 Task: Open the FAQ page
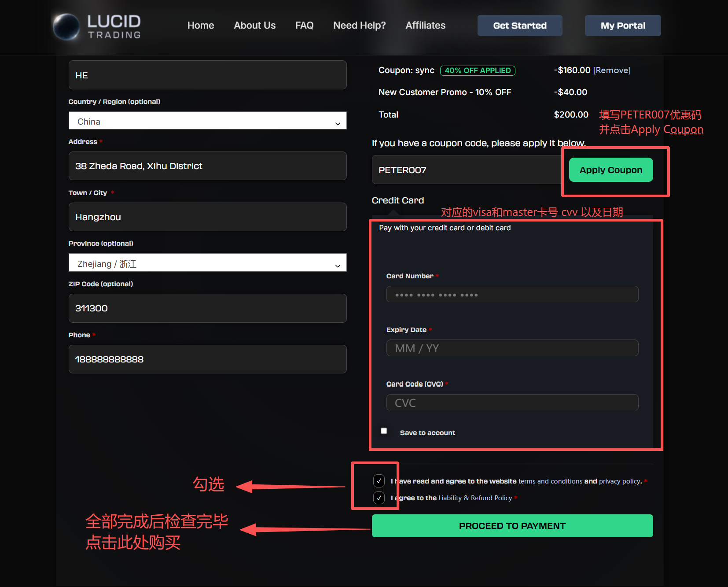point(304,26)
